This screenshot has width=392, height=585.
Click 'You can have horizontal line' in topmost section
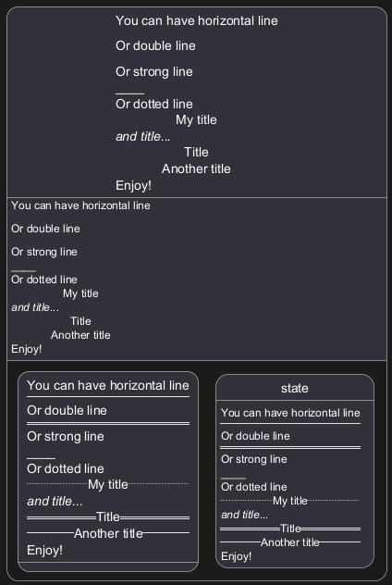(196, 20)
